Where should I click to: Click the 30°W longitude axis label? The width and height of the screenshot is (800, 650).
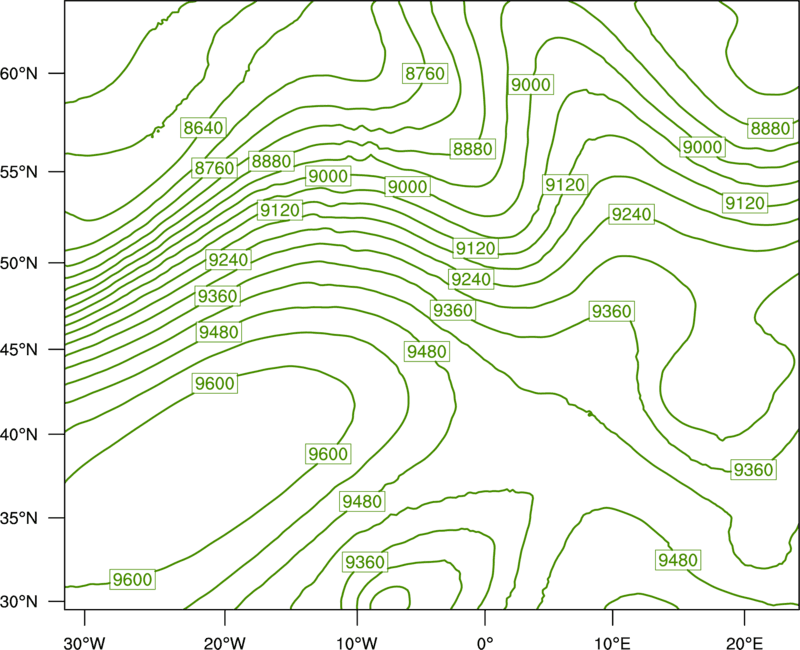pyautogui.click(x=85, y=643)
